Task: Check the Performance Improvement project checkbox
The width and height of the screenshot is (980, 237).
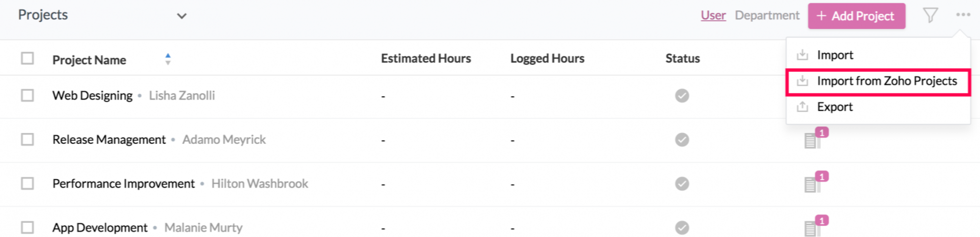Action: [x=27, y=184]
